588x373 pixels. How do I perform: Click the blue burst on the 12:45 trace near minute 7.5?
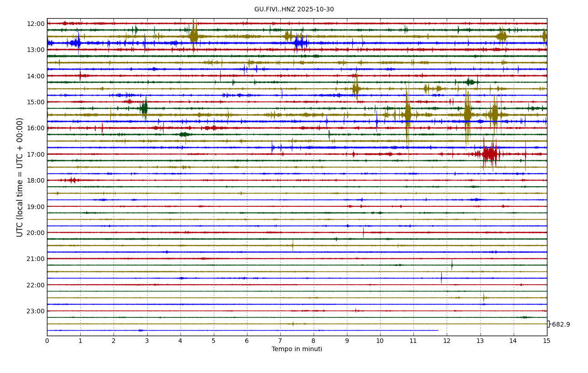[299, 43]
